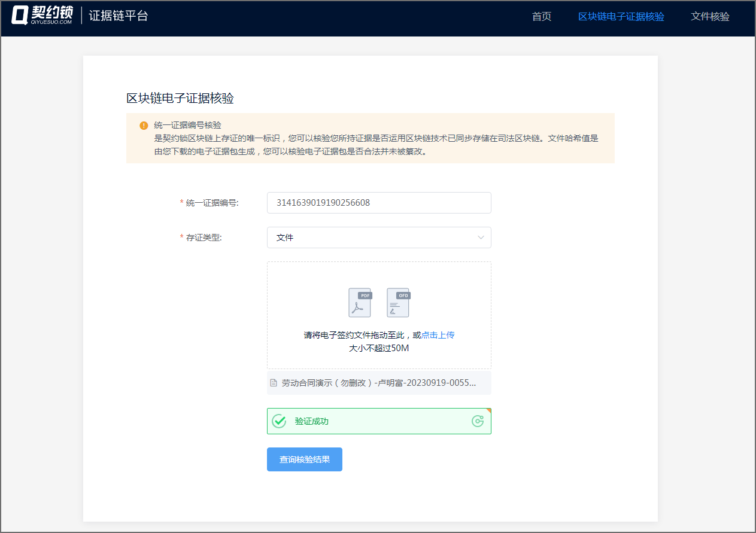Navigate to 首页
Viewport: 756px width, 533px height.
pyautogui.click(x=541, y=17)
